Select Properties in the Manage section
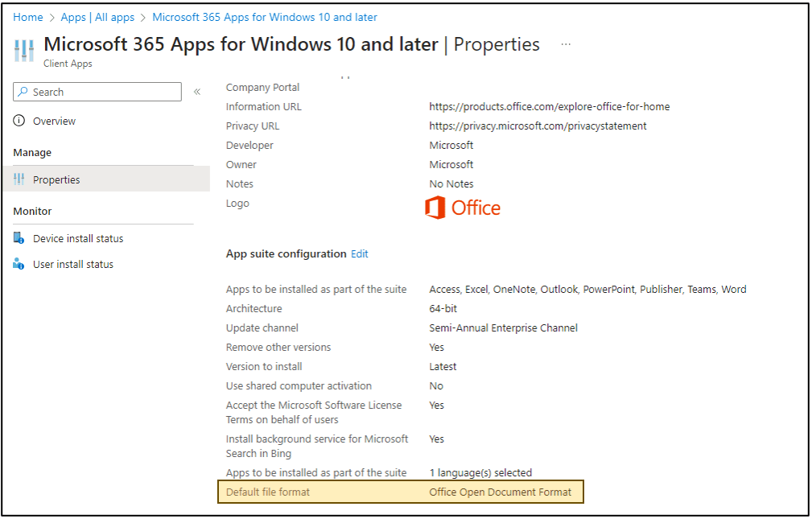The height and width of the screenshot is (519, 812). coord(106,179)
